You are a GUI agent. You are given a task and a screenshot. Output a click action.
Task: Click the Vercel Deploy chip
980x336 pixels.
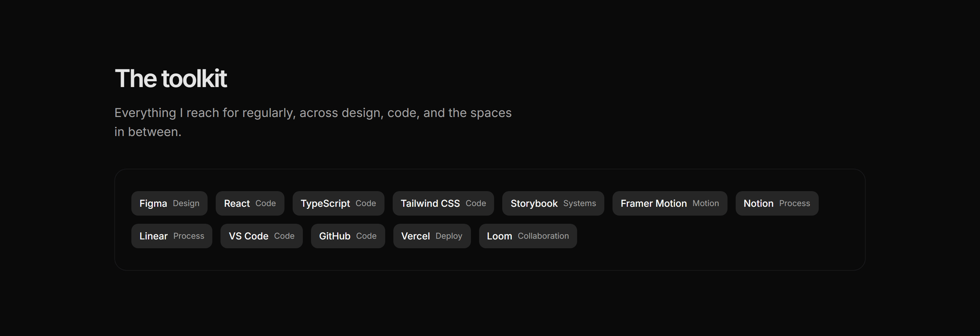432,236
